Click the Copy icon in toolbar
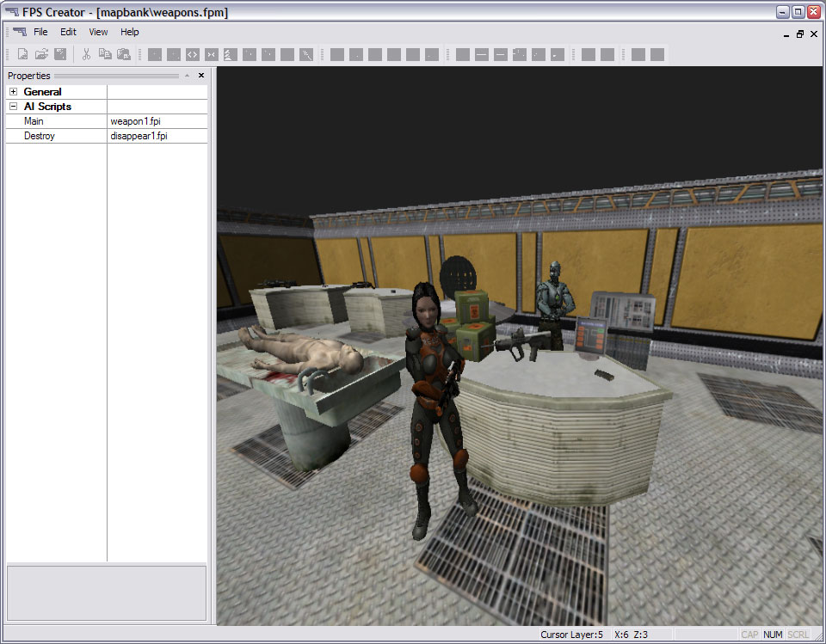Screen dimensions: 826x644 (105, 54)
